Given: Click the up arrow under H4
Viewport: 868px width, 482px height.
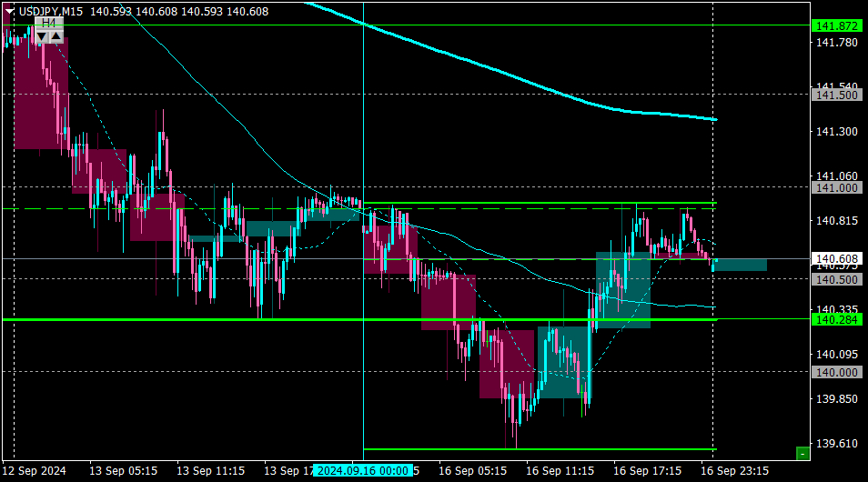Looking at the screenshot, I should tap(56, 36).
